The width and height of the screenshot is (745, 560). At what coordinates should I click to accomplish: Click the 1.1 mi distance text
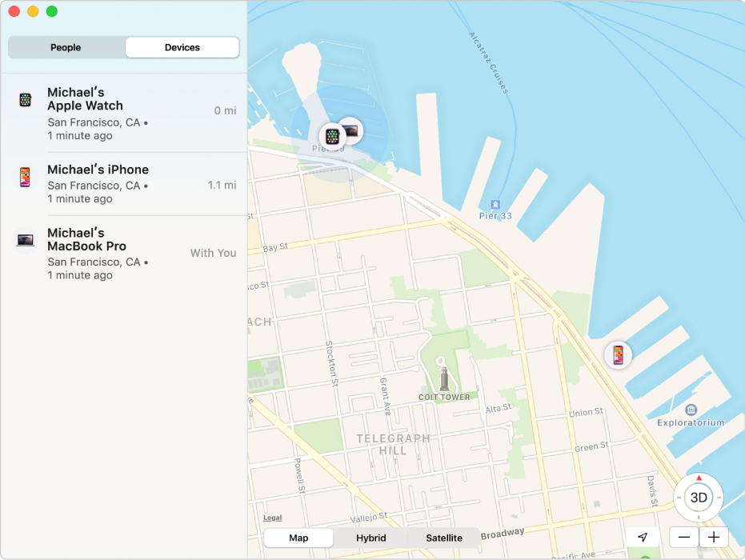(222, 186)
